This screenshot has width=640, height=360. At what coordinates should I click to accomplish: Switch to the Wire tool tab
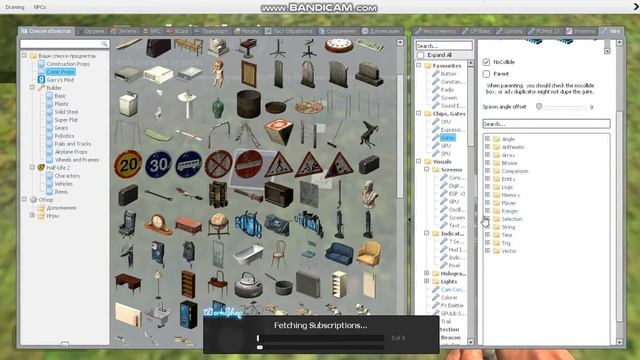[x=611, y=31]
